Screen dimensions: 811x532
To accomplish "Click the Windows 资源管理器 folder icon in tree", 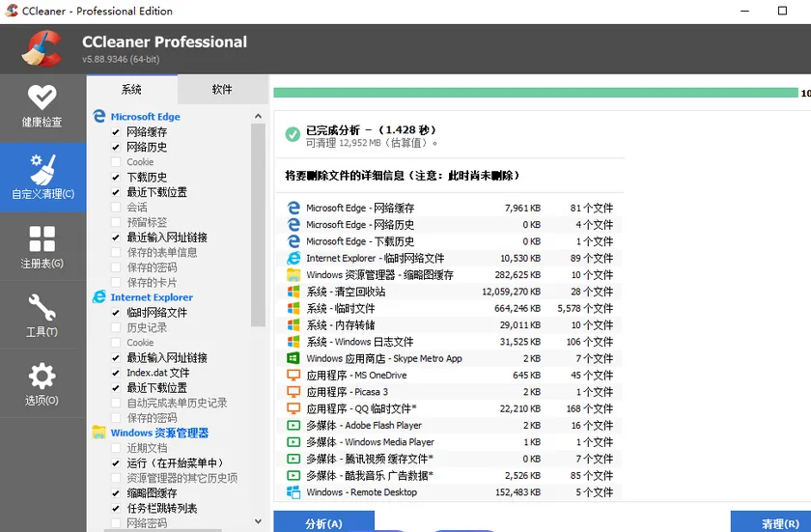I will (x=98, y=433).
